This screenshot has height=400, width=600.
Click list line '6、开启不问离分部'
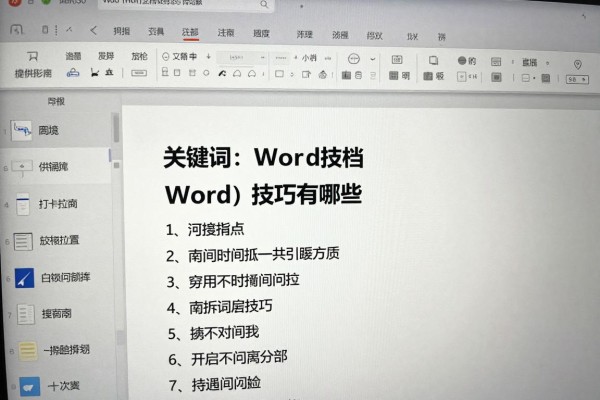click(x=228, y=358)
